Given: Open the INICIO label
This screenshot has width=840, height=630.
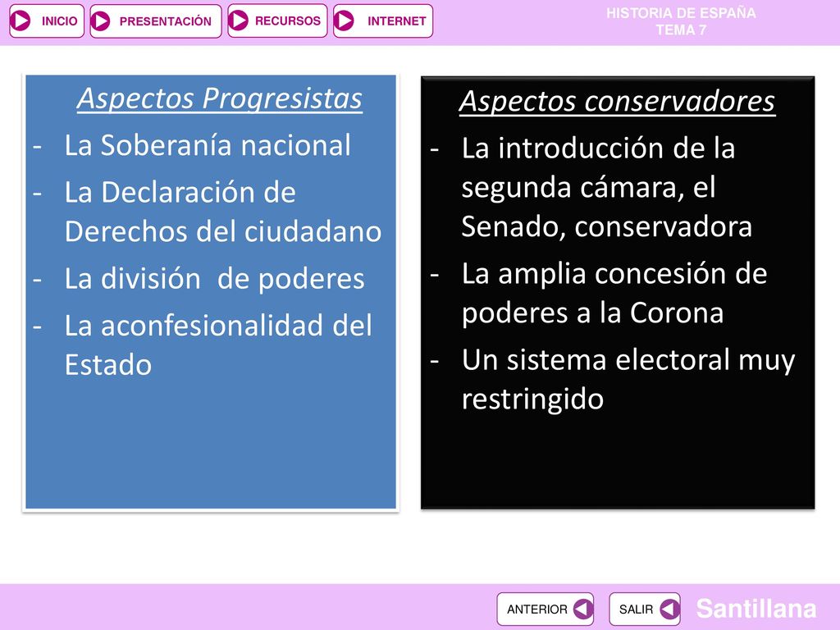Looking at the screenshot, I should (x=59, y=21).
